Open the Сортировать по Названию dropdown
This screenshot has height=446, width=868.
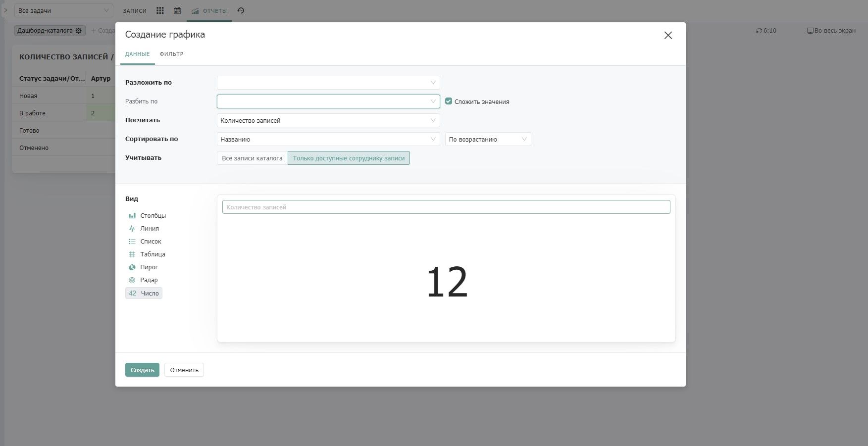(x=328, y=139)
